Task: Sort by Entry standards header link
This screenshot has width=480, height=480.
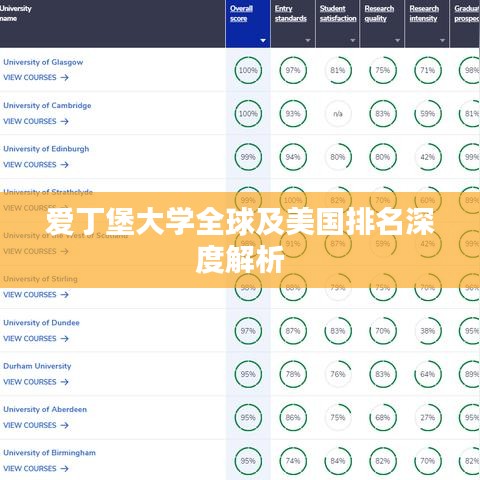Action: [291, 13]
